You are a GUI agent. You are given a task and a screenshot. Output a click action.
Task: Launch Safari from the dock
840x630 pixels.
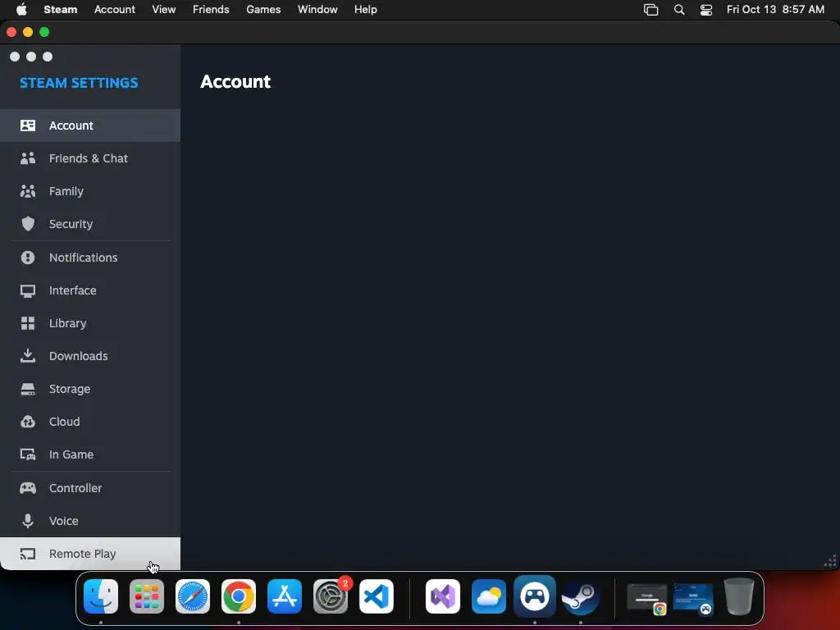click(193, 596)
